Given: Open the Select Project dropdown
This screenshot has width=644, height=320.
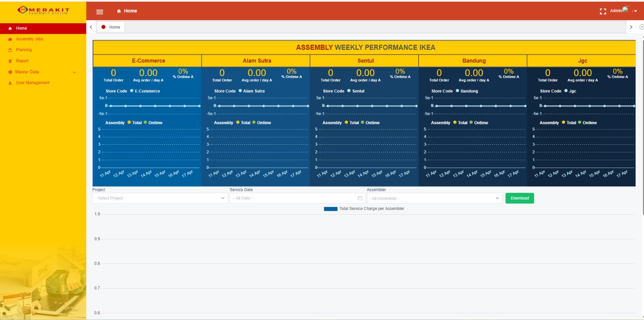Looking at the screenshot, I should [160, 198].
